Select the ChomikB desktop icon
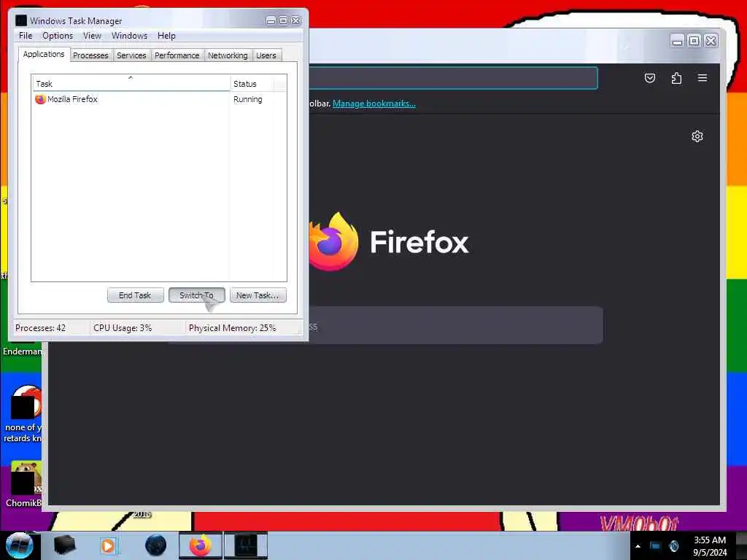 click(24, 483)
